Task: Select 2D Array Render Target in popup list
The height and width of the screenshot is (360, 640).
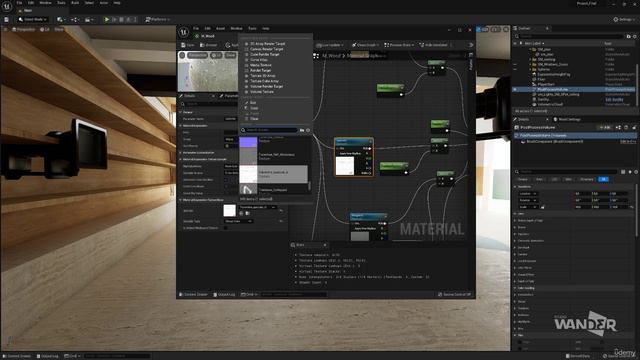Action: [x=267, y=44]
